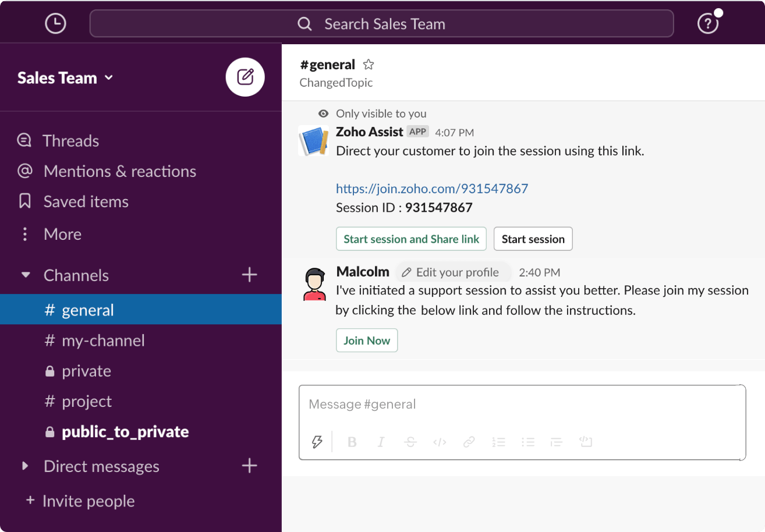
Task: Collapse the Channels section
Action: pyautogui.click(x=24, y=275)
